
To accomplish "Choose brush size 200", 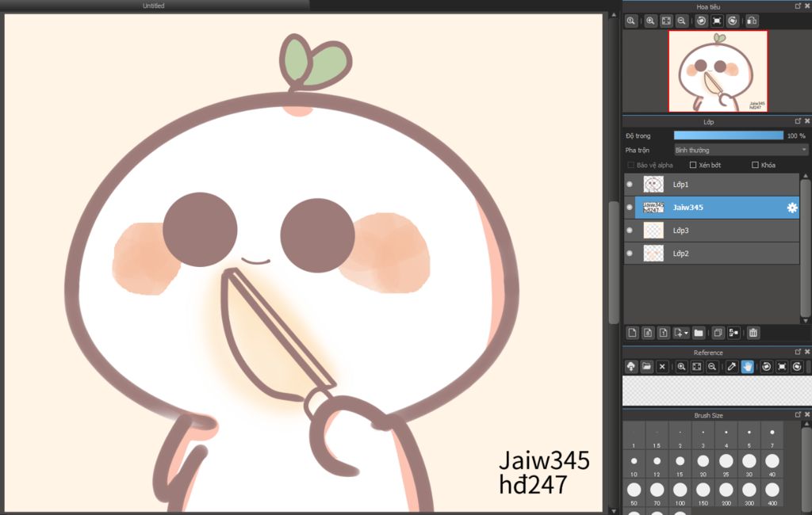I will click(x=726, y=494).
